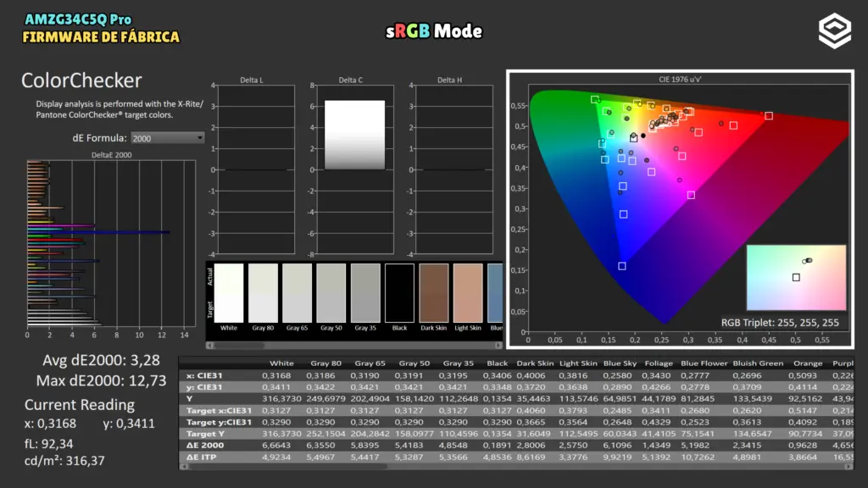Click the ΔE ITP row label
This screenshot has height=488, width=868.
pyautogui.click(x=201, y=457)
